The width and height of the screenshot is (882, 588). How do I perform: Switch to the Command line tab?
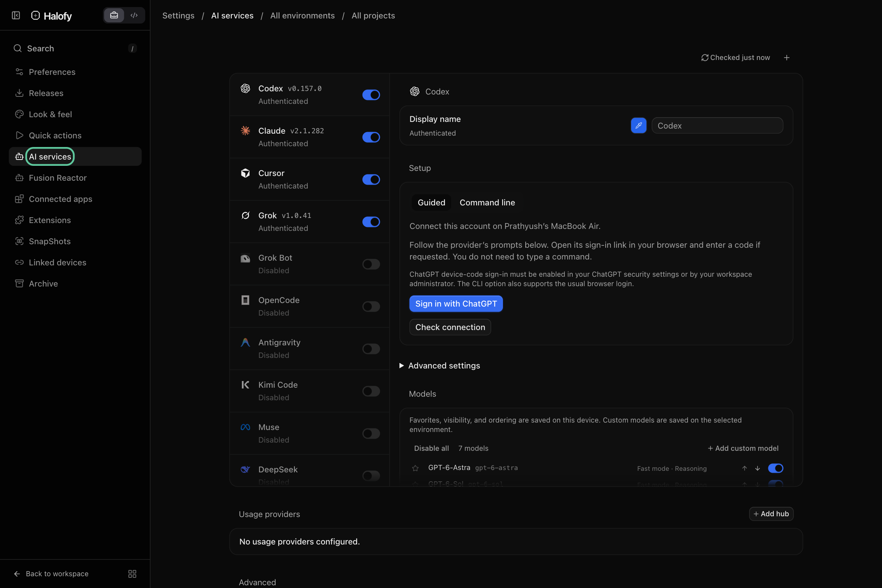coord(487,203)
